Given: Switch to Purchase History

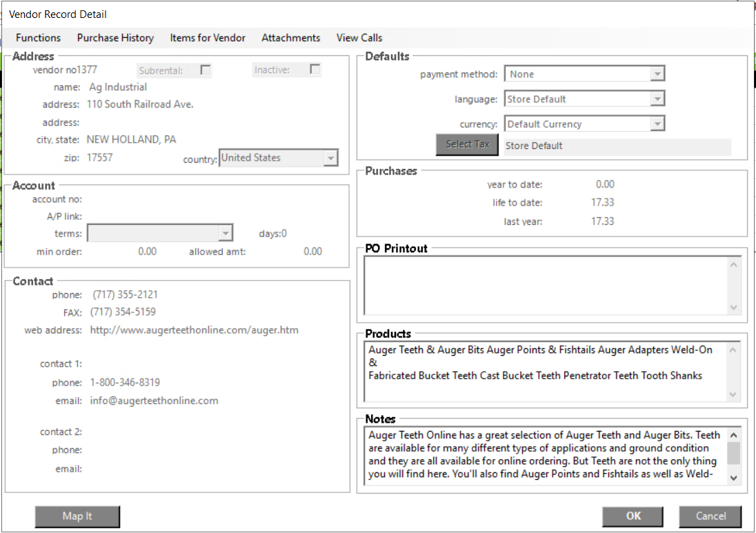Looking at the screenshot, I should pos(115,38).
